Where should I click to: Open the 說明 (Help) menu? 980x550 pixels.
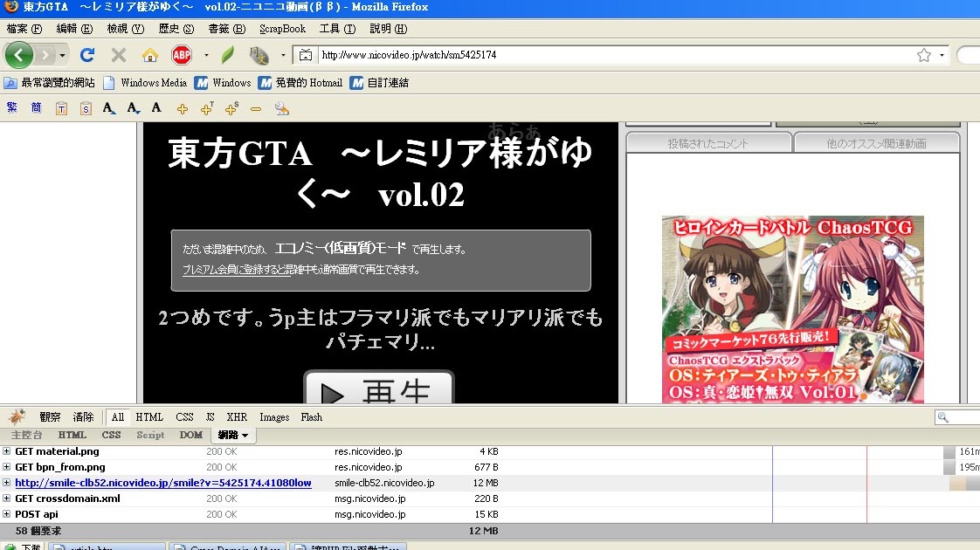tap(388, 29)
